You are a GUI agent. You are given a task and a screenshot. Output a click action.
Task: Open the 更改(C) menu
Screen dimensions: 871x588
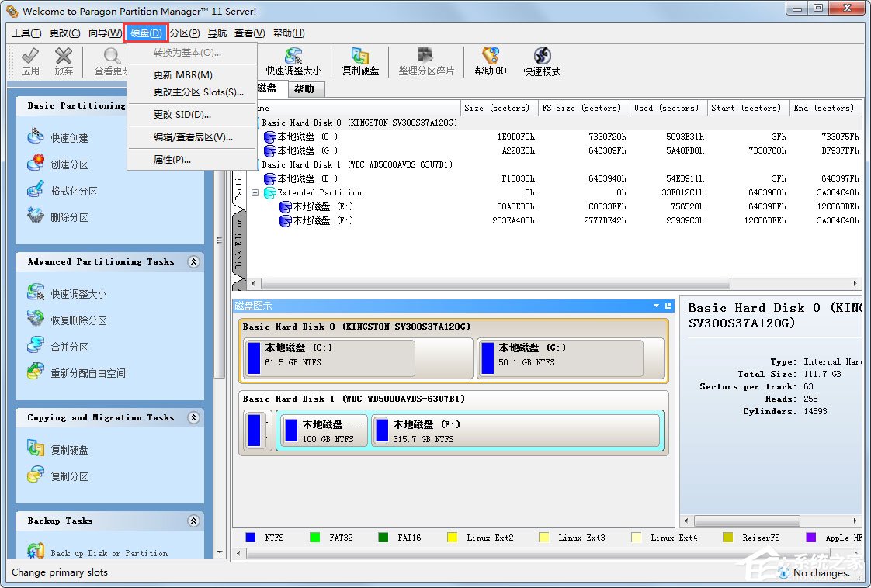(x=65, y=33)
